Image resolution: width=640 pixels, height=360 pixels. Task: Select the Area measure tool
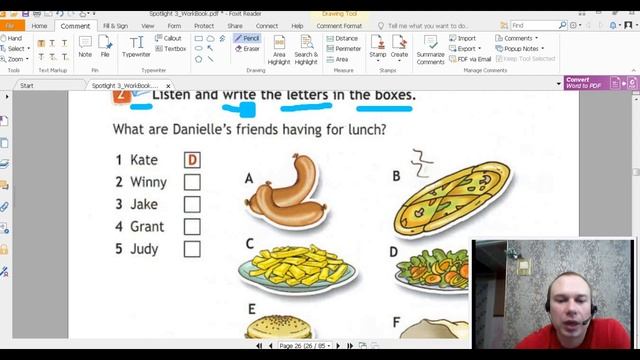point(338,59)
